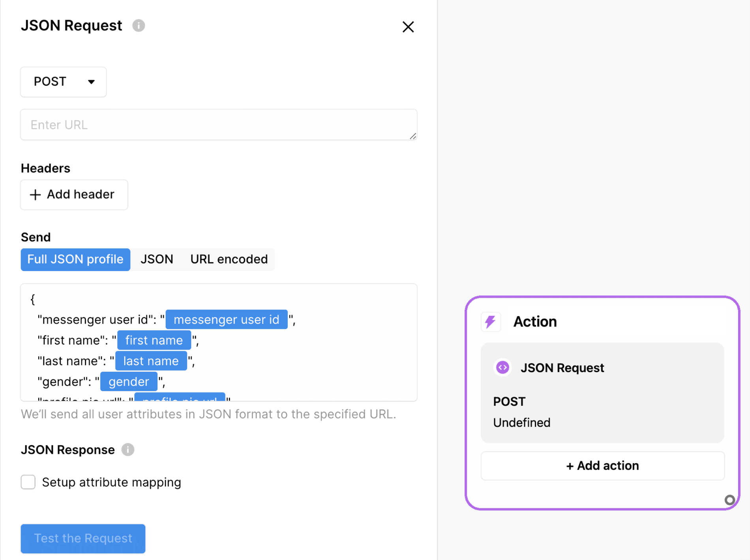Screen dimensions: 750x560
Task: Click the "Headers" section label
Action: (x=45, y=168)
